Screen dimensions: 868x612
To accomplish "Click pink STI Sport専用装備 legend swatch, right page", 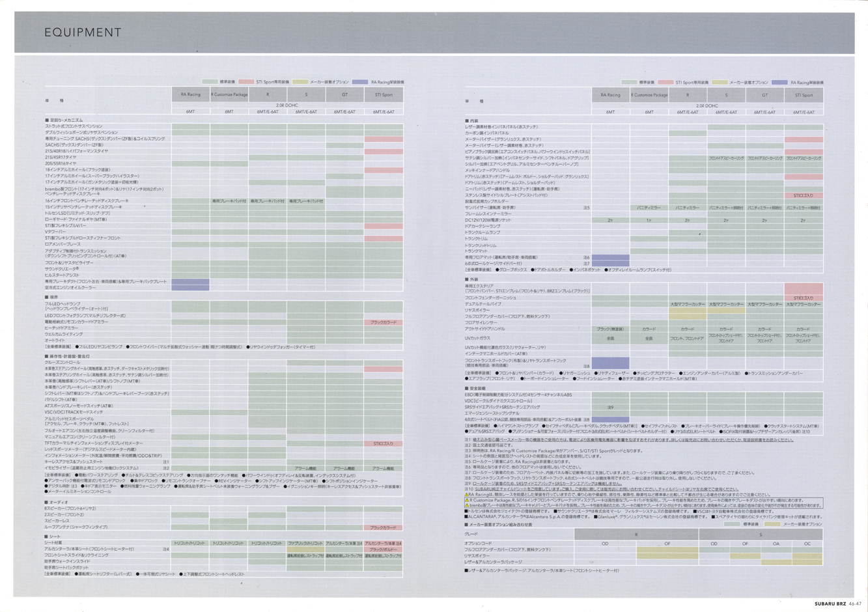I will coord(665,83).
